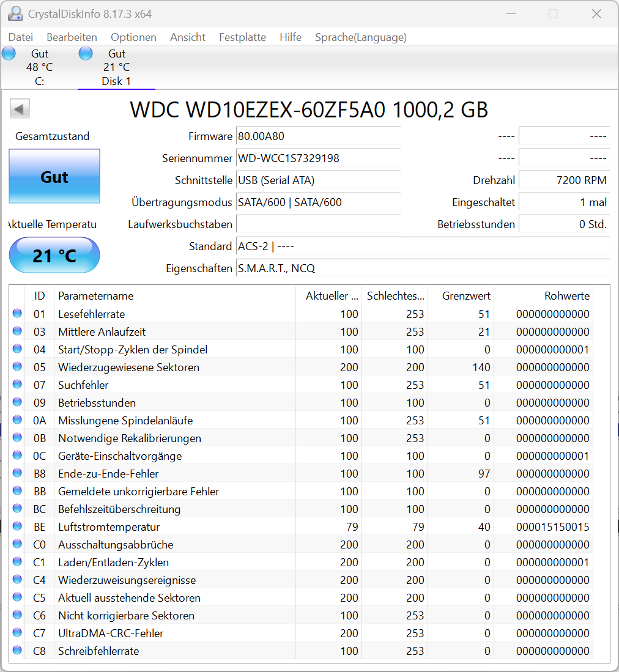Click status dot for Misslungene Spindelanläufe

[x=17, y=419]
